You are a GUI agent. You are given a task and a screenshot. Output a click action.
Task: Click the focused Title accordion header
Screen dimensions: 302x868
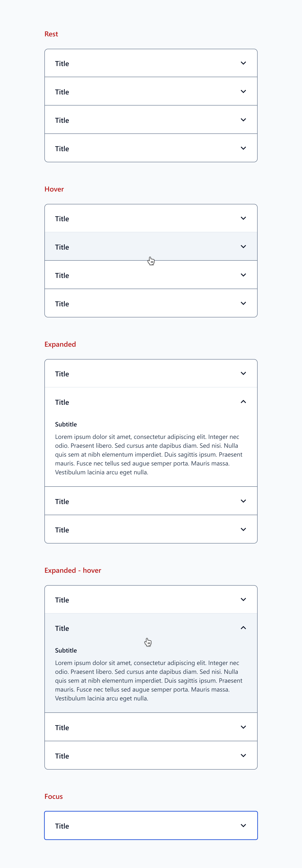[151, 825]
